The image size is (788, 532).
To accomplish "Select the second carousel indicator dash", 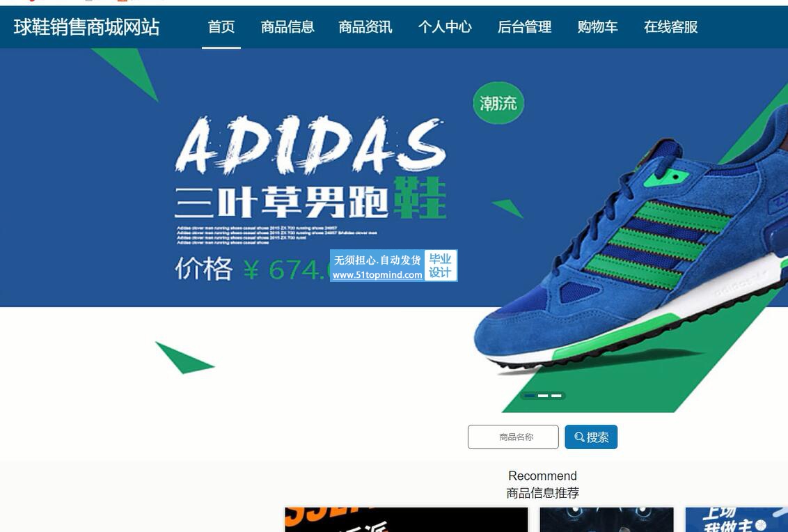I will pos(543,396).
